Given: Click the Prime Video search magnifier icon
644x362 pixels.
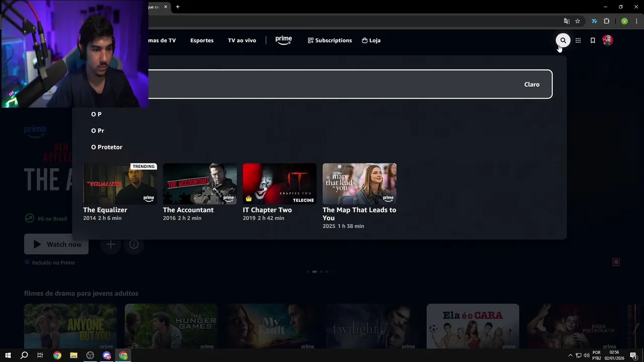Looking at the screenshot, I should point(563,40).
